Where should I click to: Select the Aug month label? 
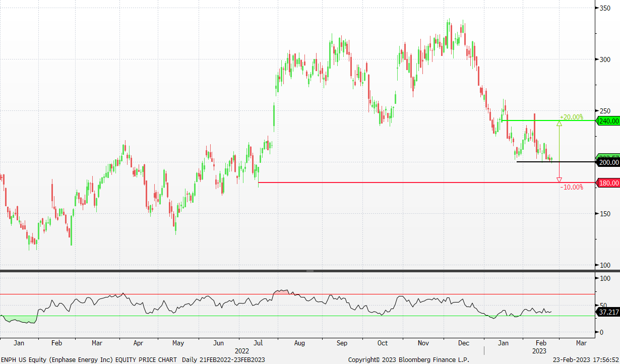299,343
